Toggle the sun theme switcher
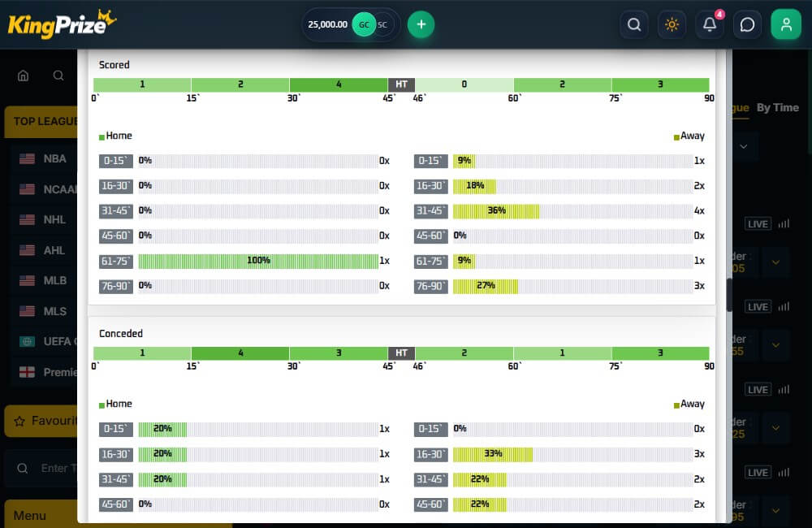This screenshot has height=528, width=812. point(672,24)
